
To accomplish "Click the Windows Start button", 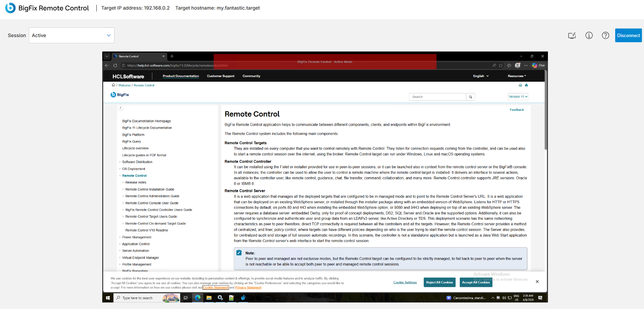I will [x=108, y=298].
